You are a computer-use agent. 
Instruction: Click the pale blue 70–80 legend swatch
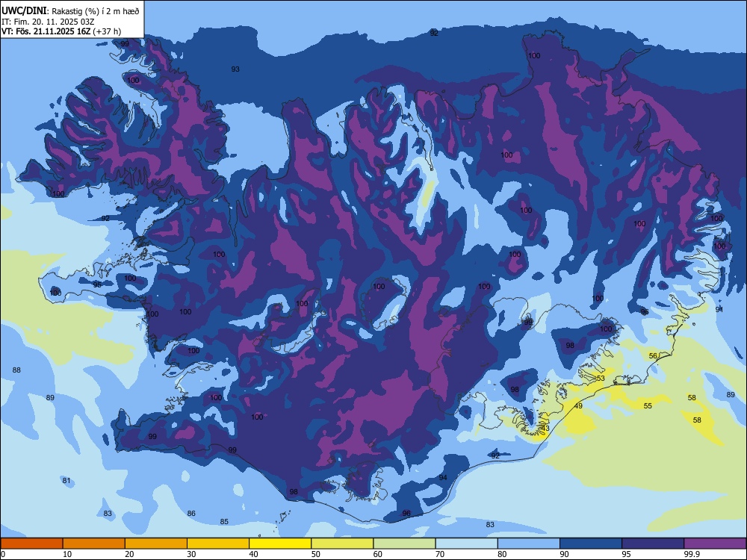click(466, 544)
